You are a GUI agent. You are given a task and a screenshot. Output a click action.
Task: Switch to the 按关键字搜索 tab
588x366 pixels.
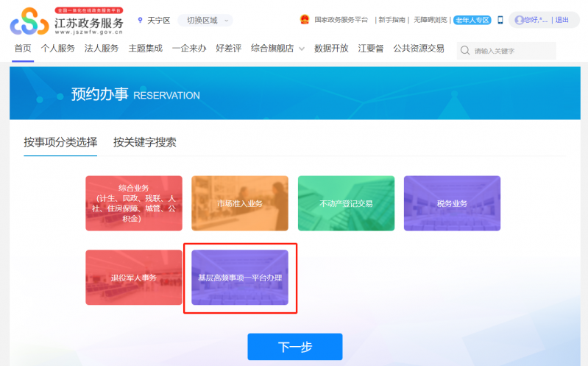click(x=145, y=142)
